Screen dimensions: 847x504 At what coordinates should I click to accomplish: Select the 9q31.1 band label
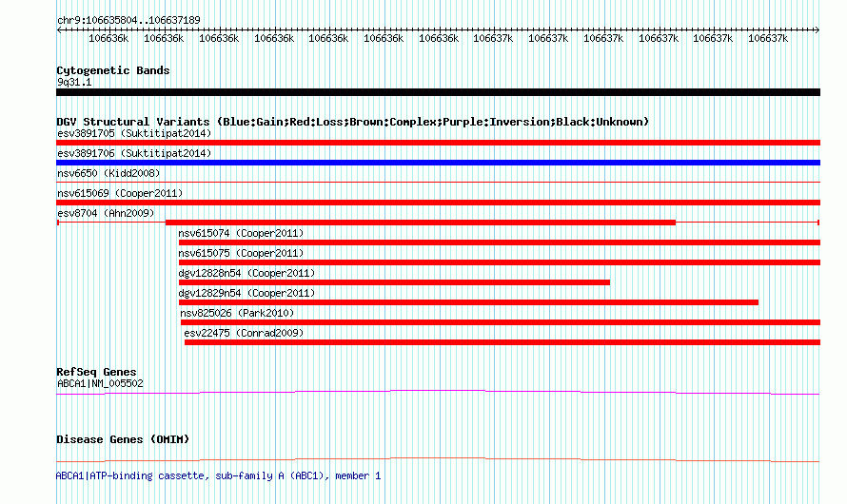[74, 82]
